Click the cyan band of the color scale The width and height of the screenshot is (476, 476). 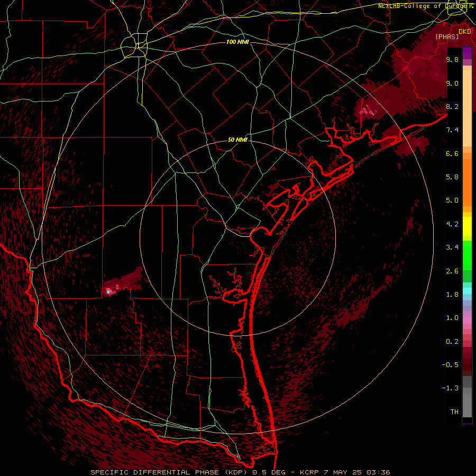467,291
